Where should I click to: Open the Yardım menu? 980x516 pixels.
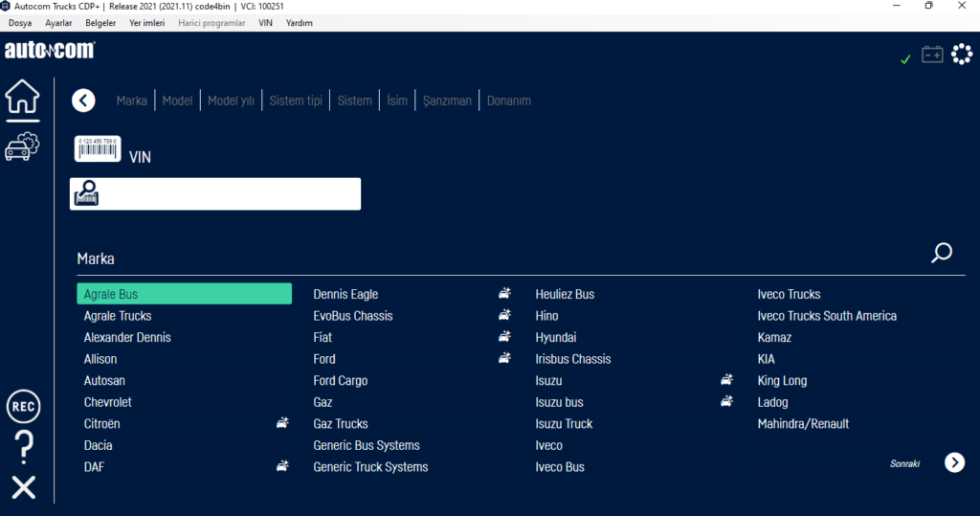point(300,23)
